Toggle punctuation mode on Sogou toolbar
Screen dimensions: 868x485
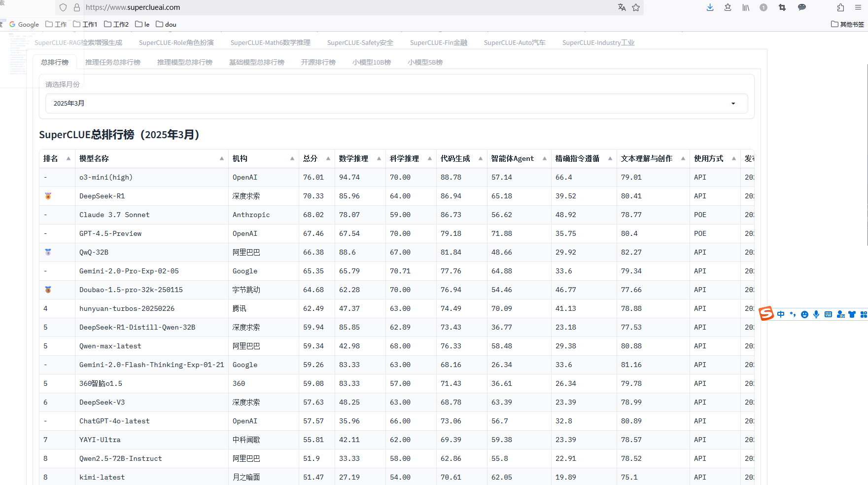[793, 314]
